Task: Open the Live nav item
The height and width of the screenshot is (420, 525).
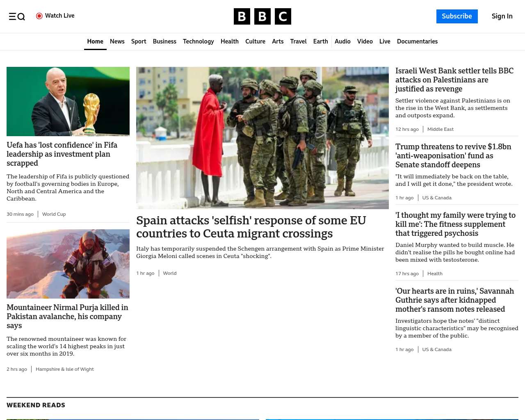Action: coord(385,41)
